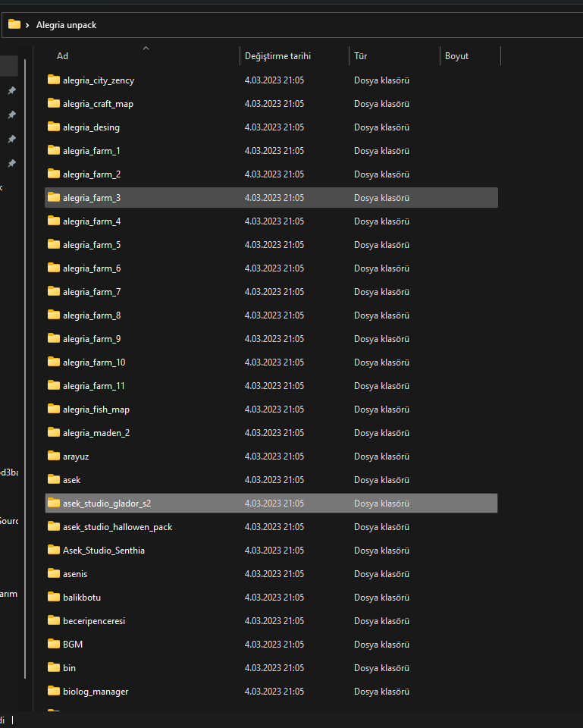Click the alegria_desing folder name

(x=91, y=127)
